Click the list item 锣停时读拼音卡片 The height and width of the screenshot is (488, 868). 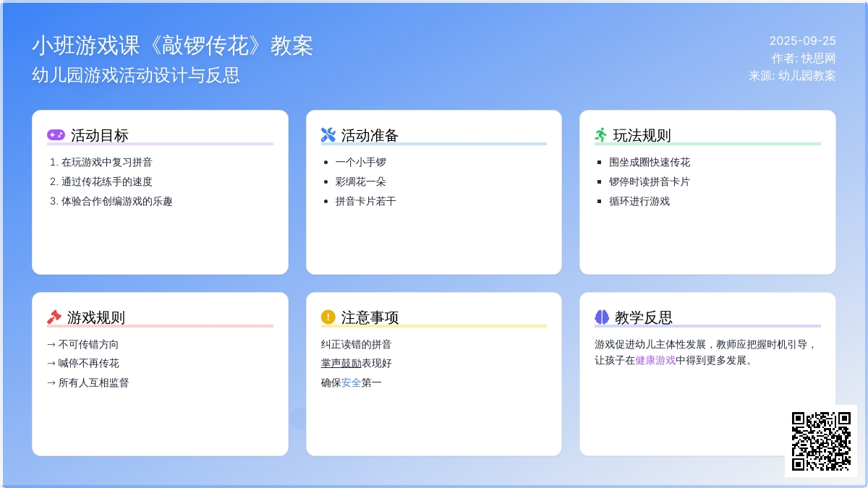pyautogui.click(x=650, y=181)
